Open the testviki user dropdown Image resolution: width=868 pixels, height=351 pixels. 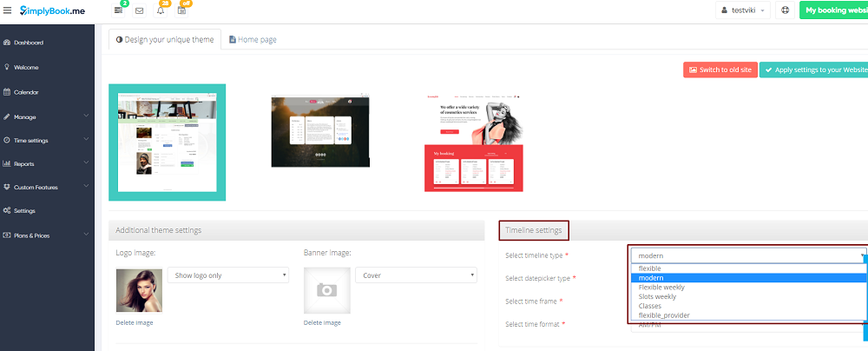[x=742, y=10]
